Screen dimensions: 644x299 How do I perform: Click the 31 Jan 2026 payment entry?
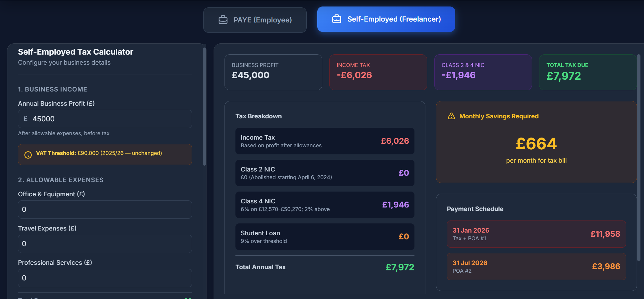click(536, 234)
